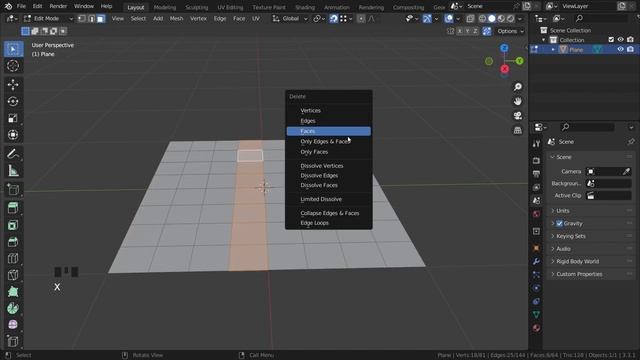Choose Faces in Delete menu
Viewport: 640px width, 360px height.
tap(329, 131)
